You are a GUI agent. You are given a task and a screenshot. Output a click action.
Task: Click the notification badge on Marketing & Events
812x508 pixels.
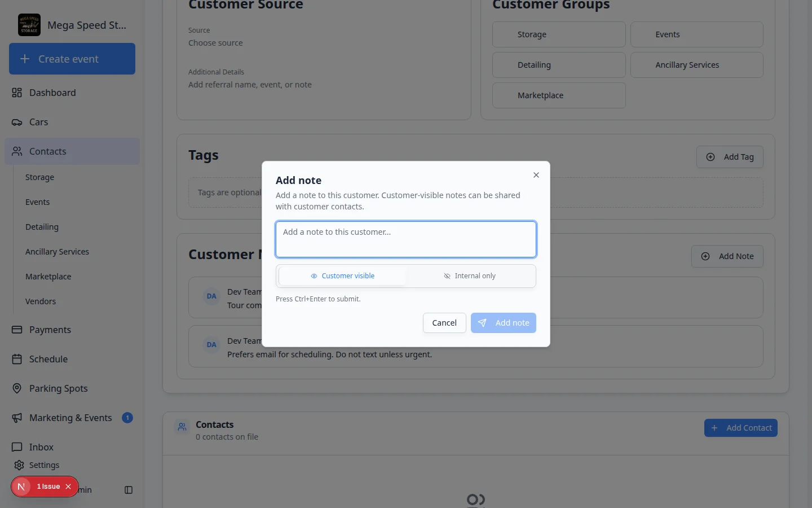tap(127, 418)
